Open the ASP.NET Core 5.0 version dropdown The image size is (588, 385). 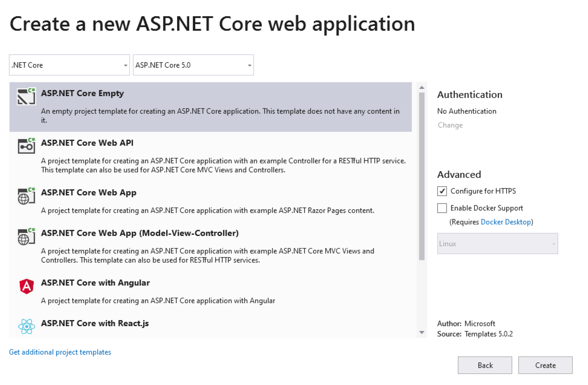tap(193, 65)
